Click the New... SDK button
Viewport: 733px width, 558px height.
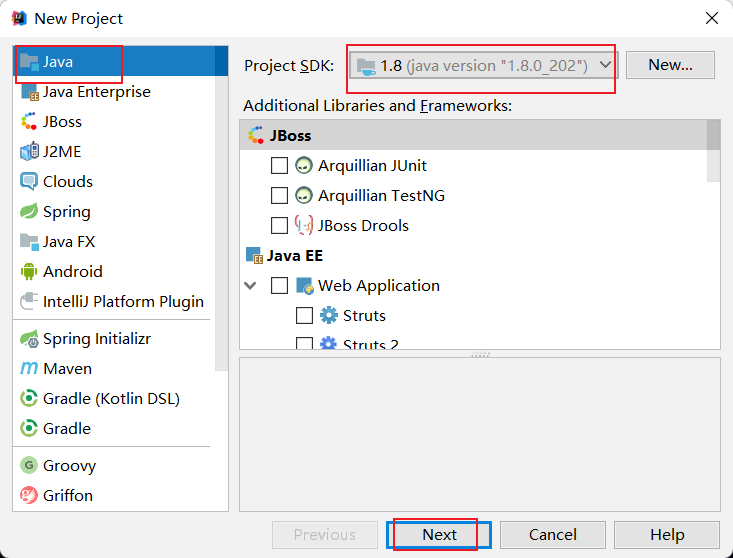670,65
